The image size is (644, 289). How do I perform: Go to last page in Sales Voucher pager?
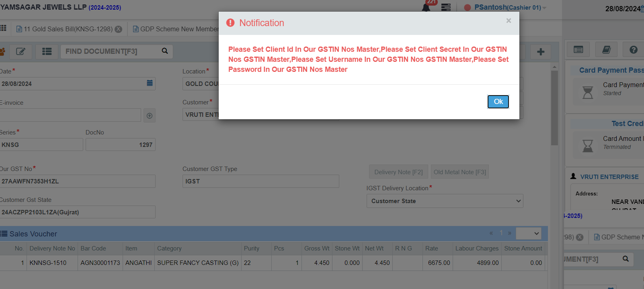coord(509,233)
